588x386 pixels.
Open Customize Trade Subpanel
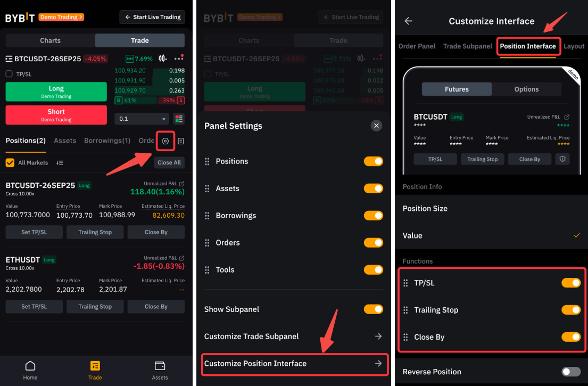tap(294, 336)
